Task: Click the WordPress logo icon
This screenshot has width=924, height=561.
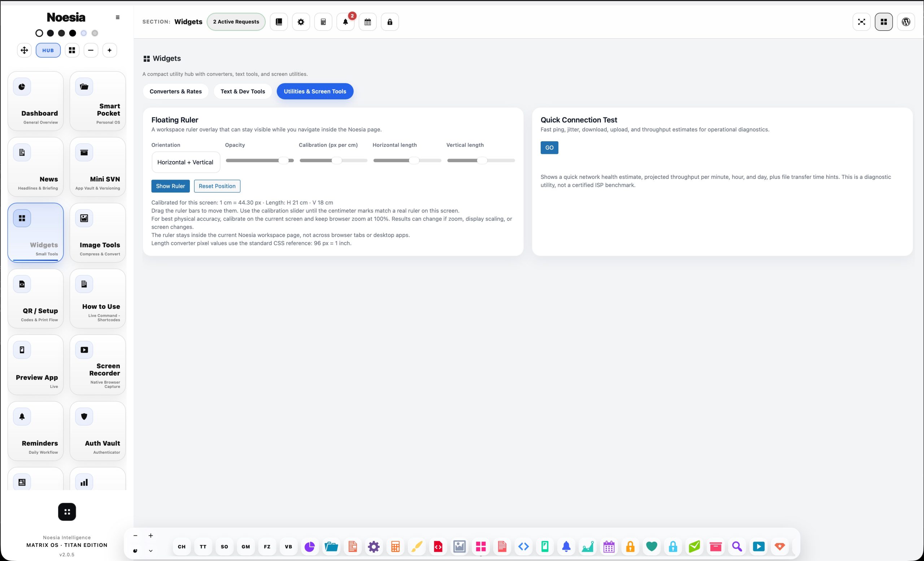Action: pyautogui.click(x=906, y=22)
